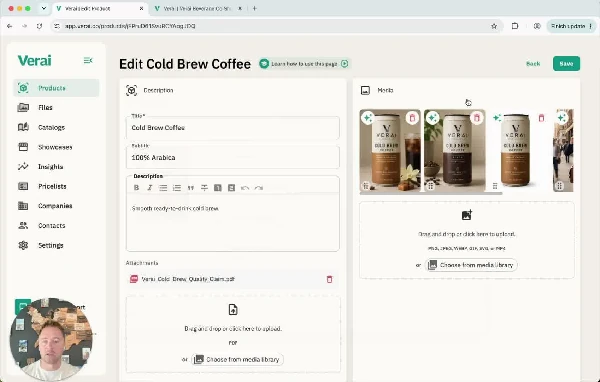Reload the browser page

pyautogui.click(x=39, y=26)
